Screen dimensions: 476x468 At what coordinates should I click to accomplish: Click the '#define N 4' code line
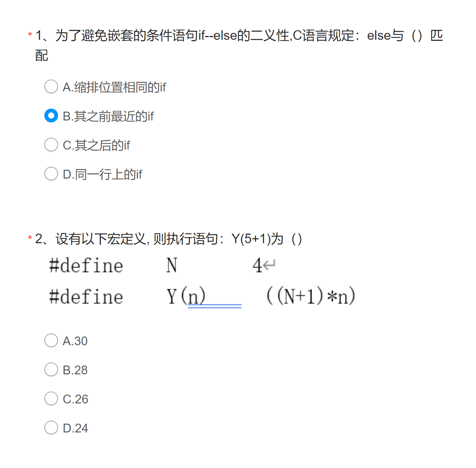coord(162,265)
